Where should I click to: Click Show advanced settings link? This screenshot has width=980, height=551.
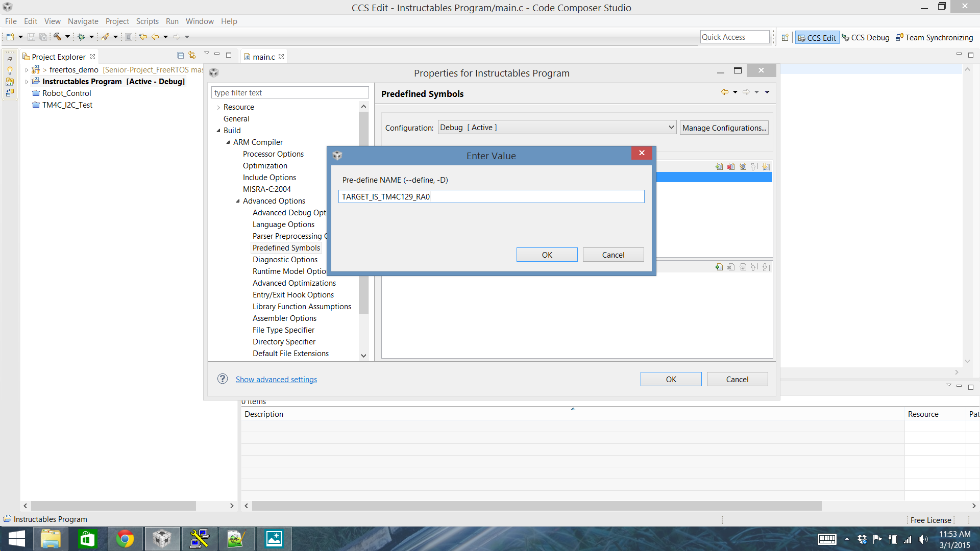[276, 379]
